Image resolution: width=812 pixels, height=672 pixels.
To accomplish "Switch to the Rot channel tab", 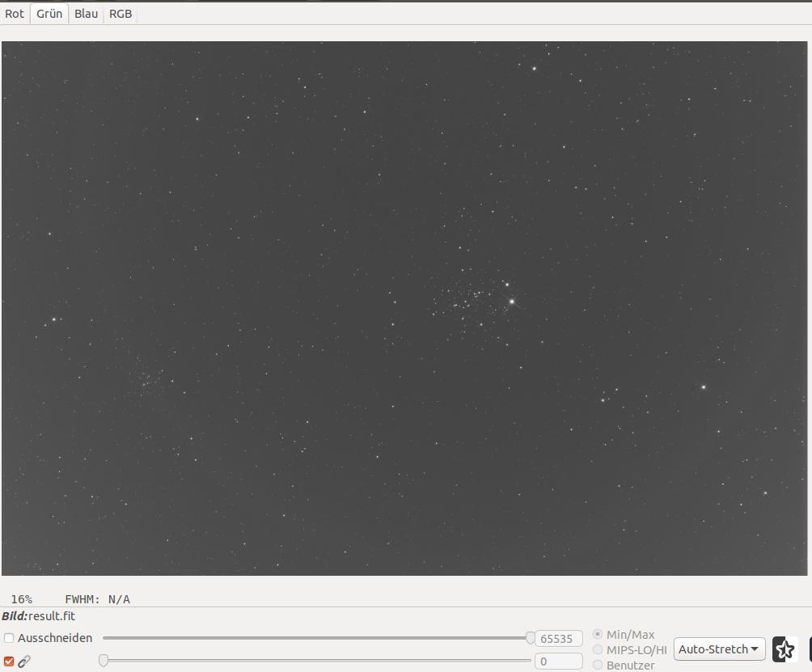I will (15, 14).
